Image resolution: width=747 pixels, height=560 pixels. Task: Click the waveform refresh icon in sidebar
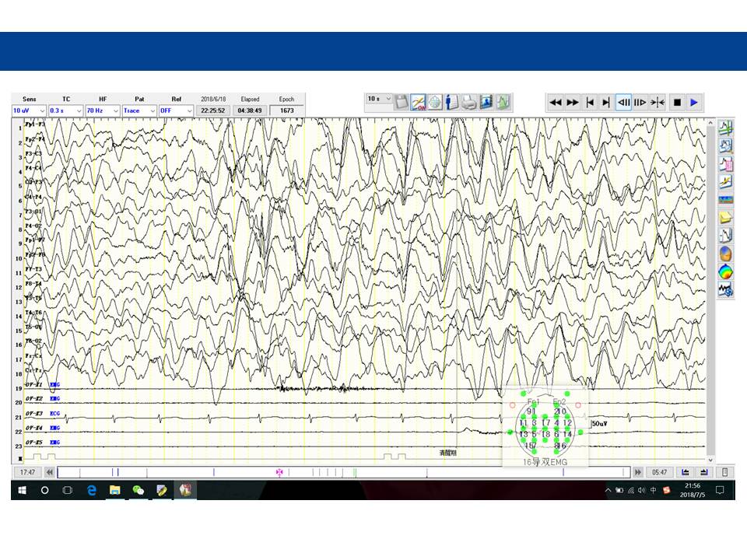click(725, 289)
